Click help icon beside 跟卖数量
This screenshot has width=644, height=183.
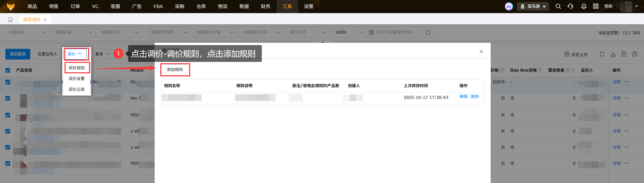568,70
